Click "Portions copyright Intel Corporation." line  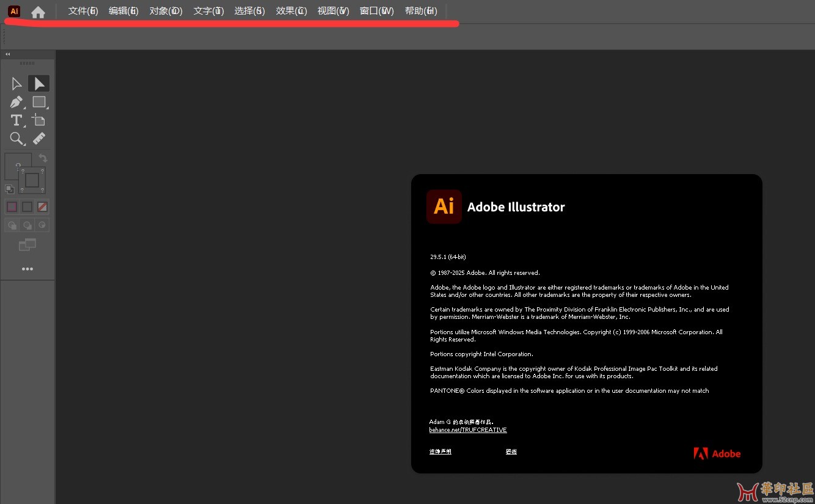coord(481,354)
